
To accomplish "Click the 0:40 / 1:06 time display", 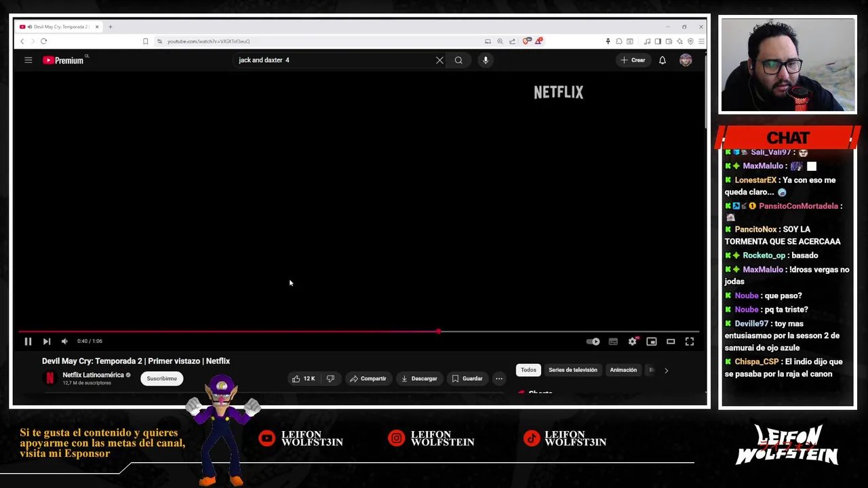I will [x=90, y=342].
